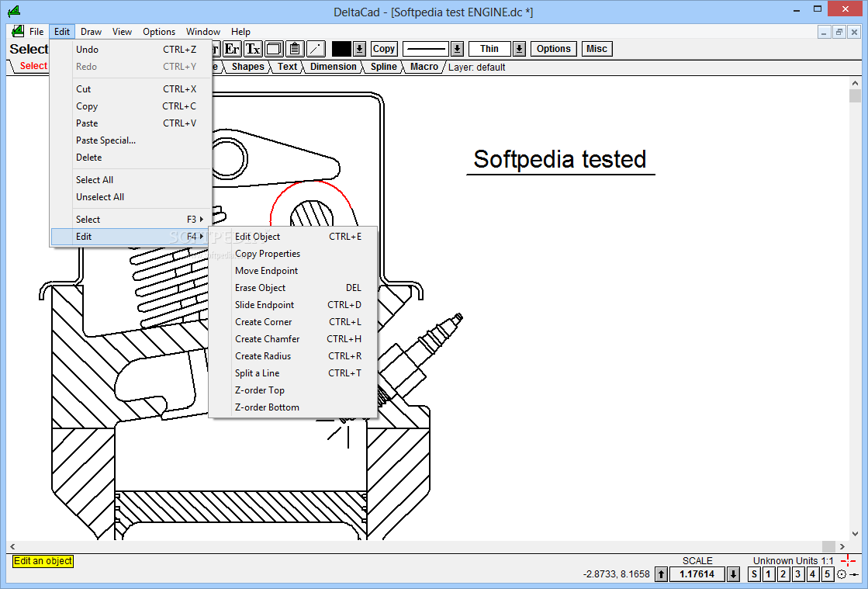Click the red crosshair cursor icon

[x=848, y=561]
